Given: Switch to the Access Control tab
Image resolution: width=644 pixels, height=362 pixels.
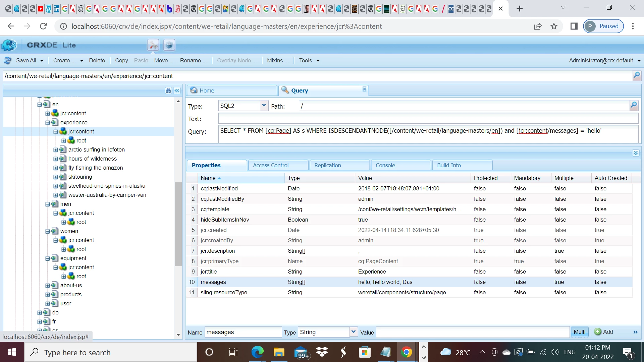Looking at the screenshot, I should (x=270, y=165).
